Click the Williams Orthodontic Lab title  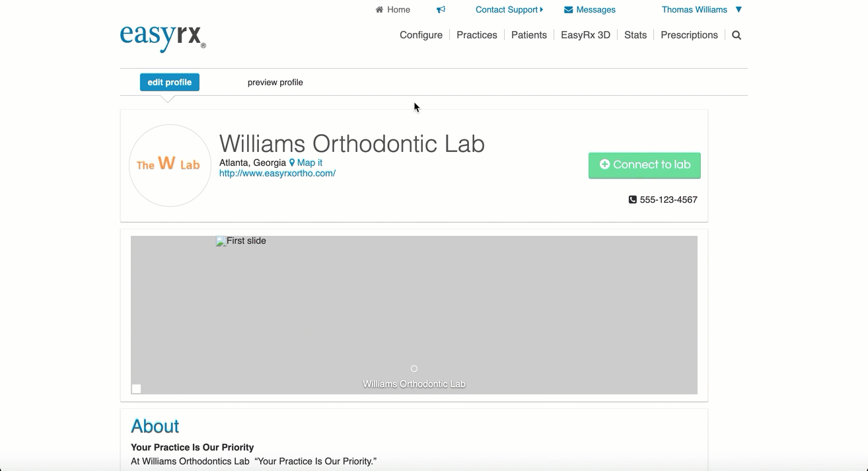click(x=352, y=143)
